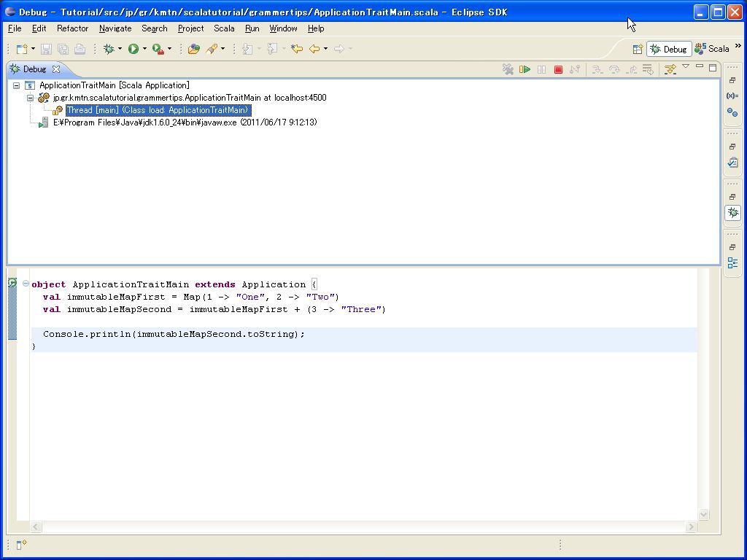Open the Search menu

[x=155, y=28]
